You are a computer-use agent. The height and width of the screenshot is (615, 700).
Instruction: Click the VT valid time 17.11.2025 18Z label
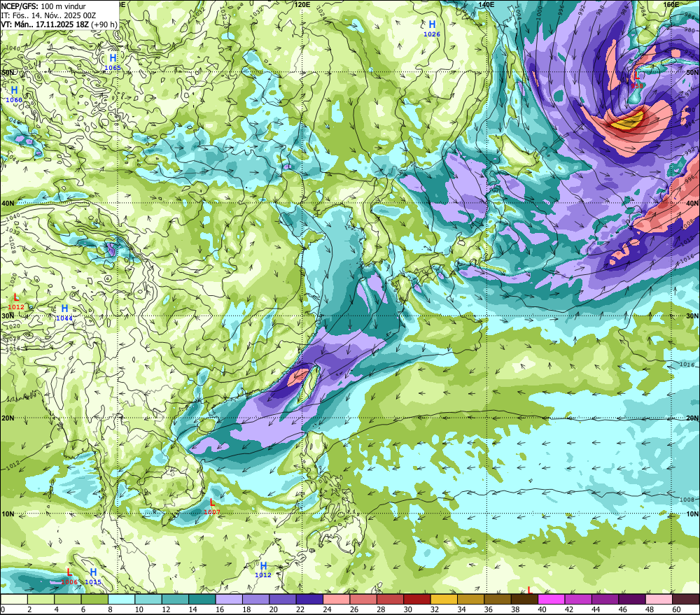(x=59, y=24)
